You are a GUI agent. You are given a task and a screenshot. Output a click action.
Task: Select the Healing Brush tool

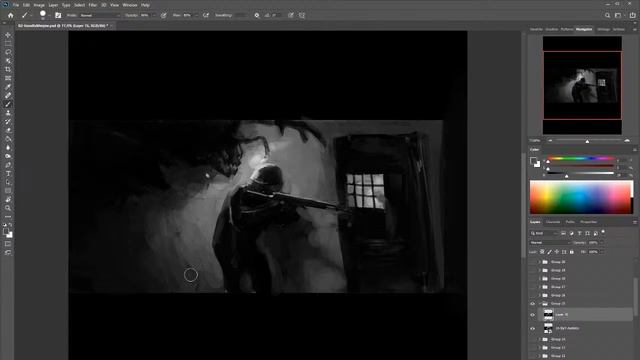coord(8,96)
